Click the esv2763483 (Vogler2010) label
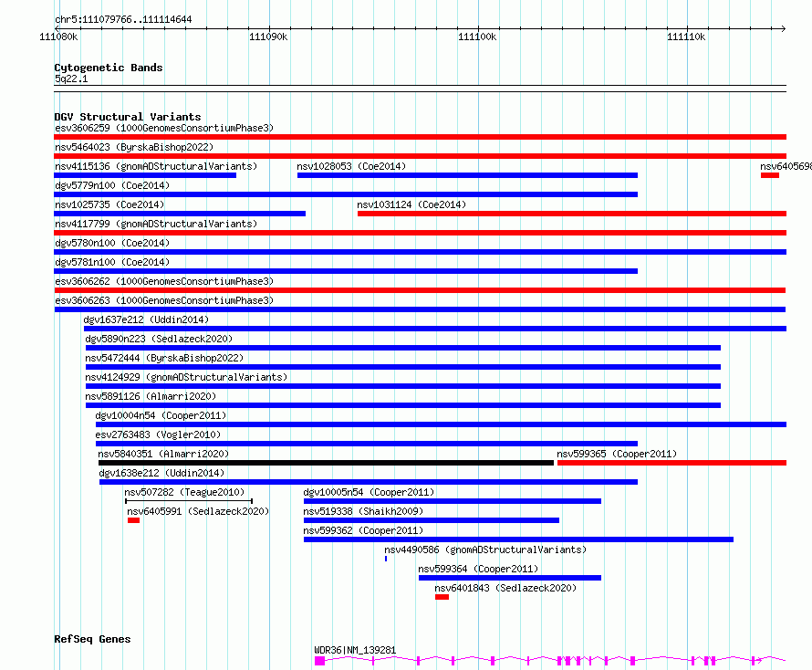Viewport: 812px width, 670px height. 158,434
